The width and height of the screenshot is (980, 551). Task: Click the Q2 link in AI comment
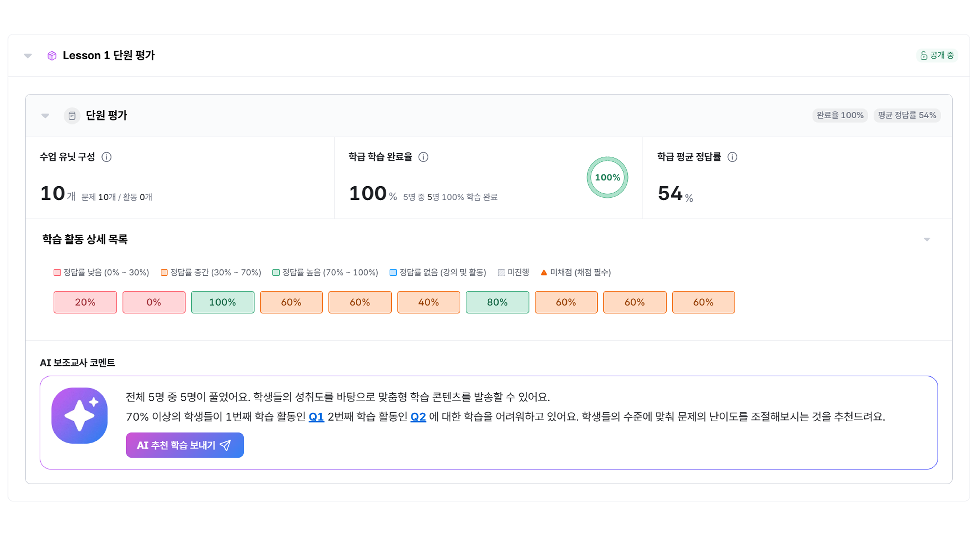418,417
